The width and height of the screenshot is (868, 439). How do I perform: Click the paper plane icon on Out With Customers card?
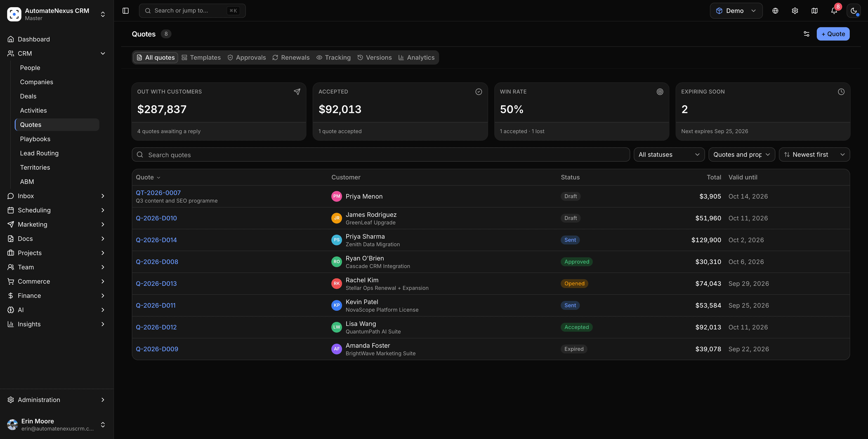pos(297,92)
